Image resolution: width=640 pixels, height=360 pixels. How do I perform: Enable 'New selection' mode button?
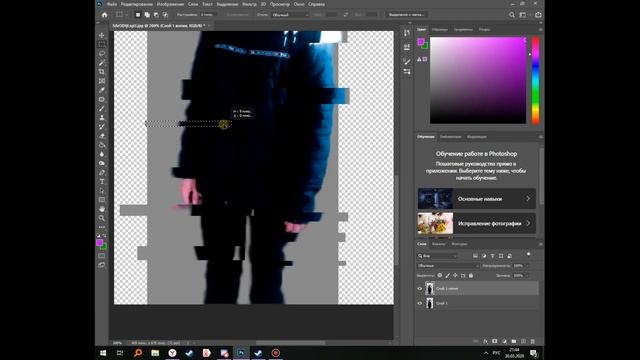pyautogui.click(x=138, y=15)
